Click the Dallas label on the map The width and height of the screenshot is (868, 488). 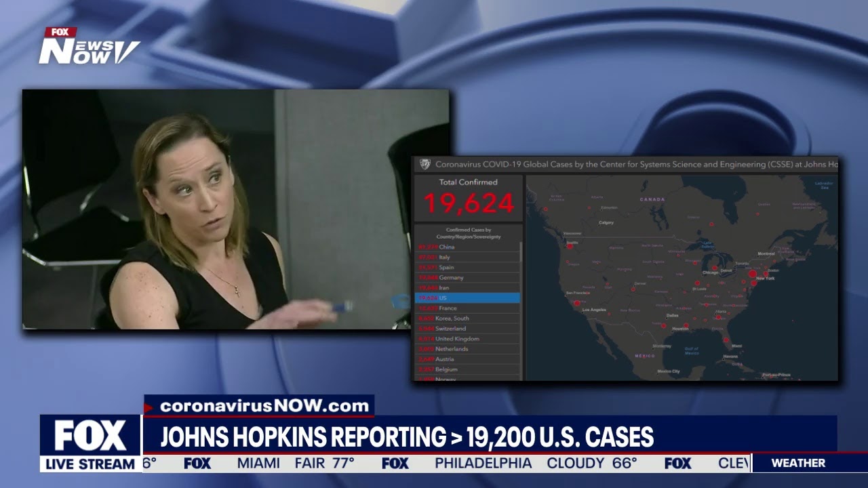[672, 315]
